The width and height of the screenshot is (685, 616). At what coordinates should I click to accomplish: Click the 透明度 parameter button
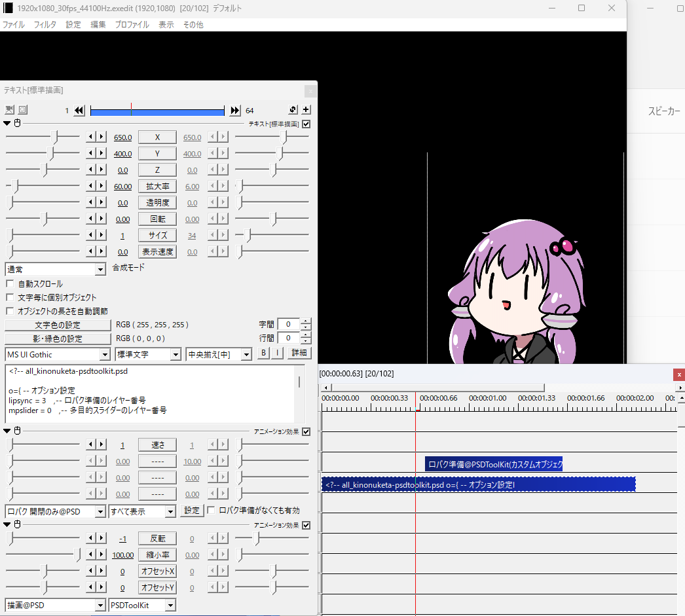point(157,202)
